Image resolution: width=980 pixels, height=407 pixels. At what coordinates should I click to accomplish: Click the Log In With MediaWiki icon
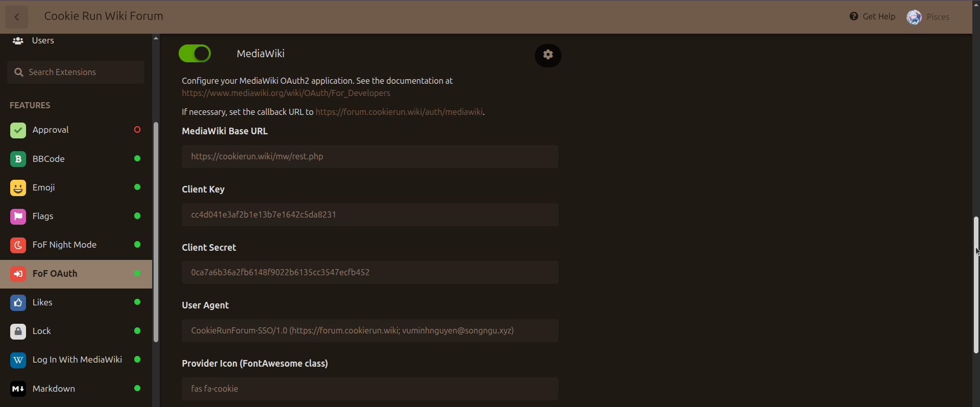click(18, 360)
